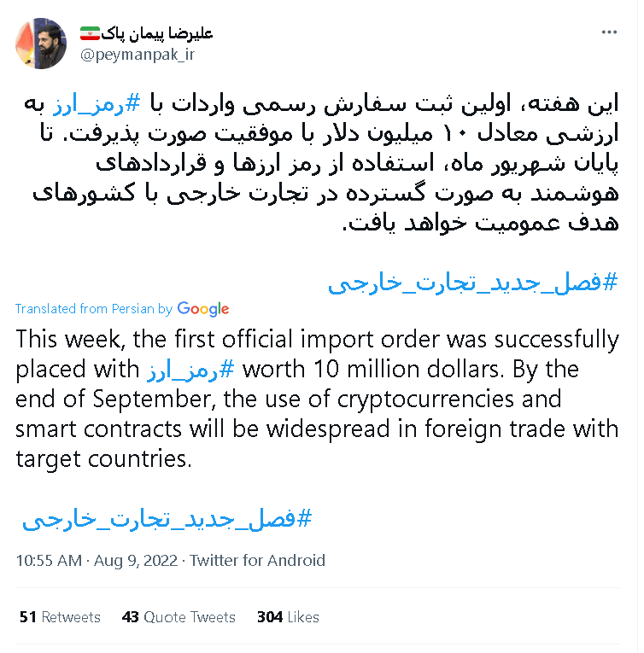View the 304 Likes list

point(288,617)
